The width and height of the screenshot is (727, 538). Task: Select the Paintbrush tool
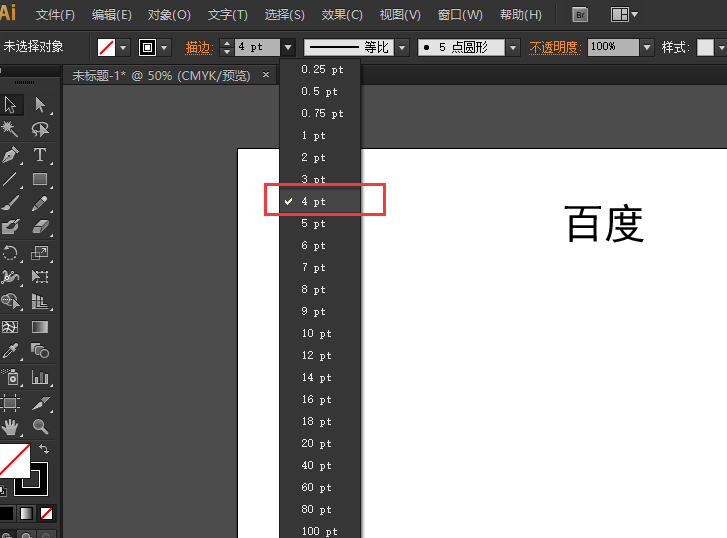point(10,203)
